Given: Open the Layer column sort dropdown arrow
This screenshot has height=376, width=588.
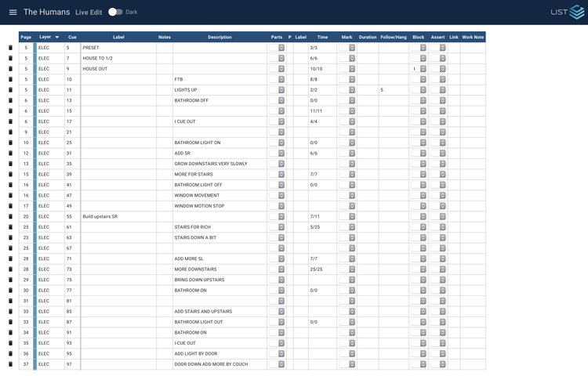Looking at the screenshot, I should point(57,37).
